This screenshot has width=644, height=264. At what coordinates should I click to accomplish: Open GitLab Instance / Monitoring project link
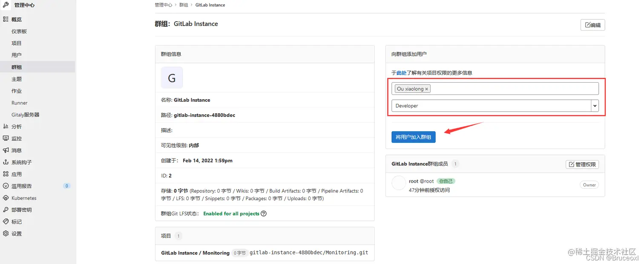click(x=195, y=253)
